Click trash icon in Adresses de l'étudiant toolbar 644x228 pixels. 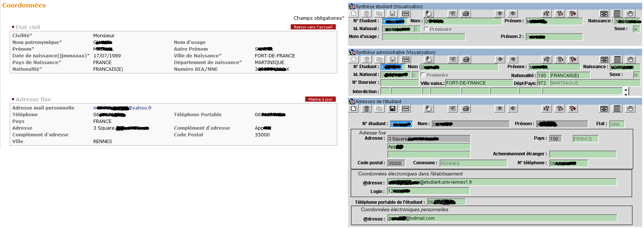click(366, 108)
